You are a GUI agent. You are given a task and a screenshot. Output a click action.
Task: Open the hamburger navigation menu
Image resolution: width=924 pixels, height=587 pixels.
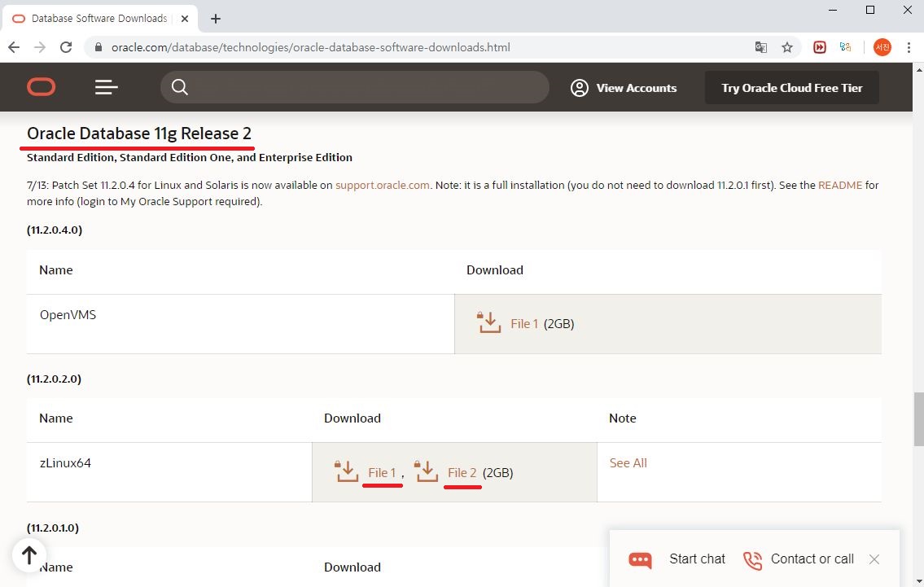point(107,87)
